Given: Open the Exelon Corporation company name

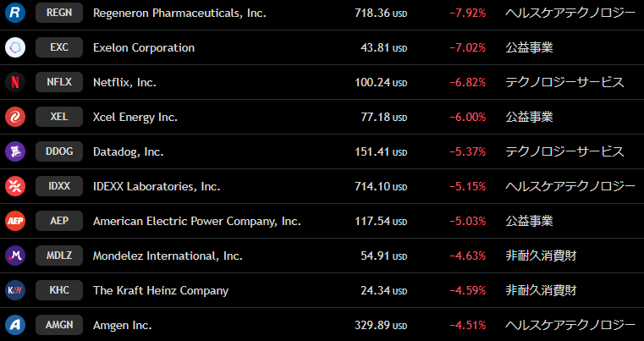Looking at the screenshot, I should click(x=143, y=47).
